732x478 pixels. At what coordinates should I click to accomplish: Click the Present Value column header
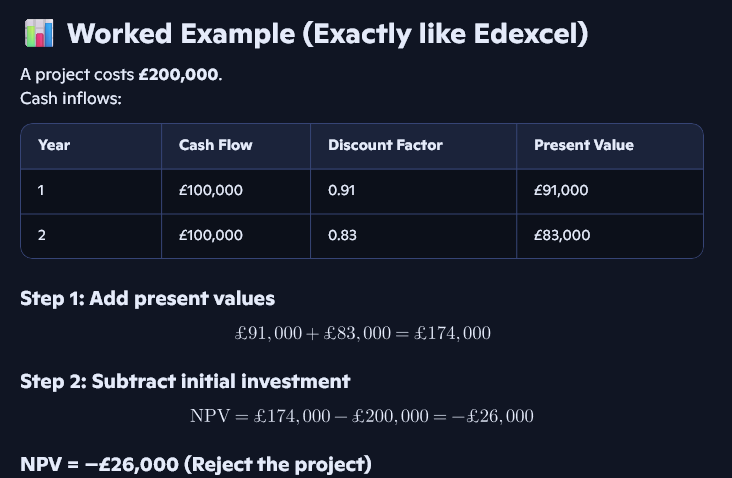coord(583,145)
